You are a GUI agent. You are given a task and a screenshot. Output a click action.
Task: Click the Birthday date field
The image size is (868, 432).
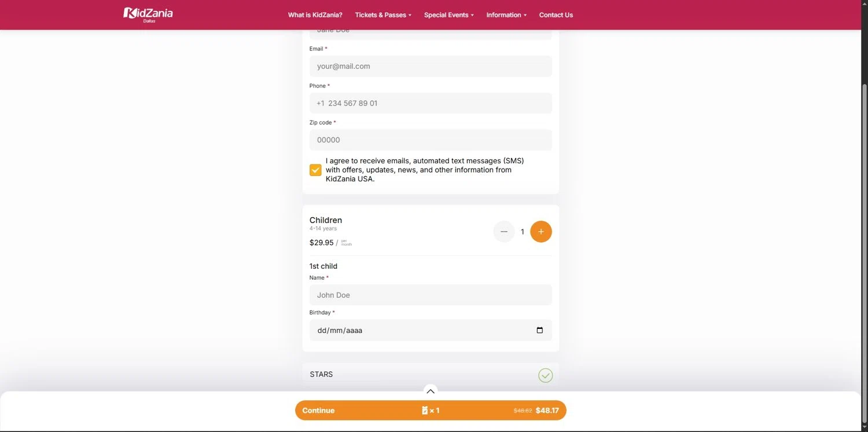431,330
